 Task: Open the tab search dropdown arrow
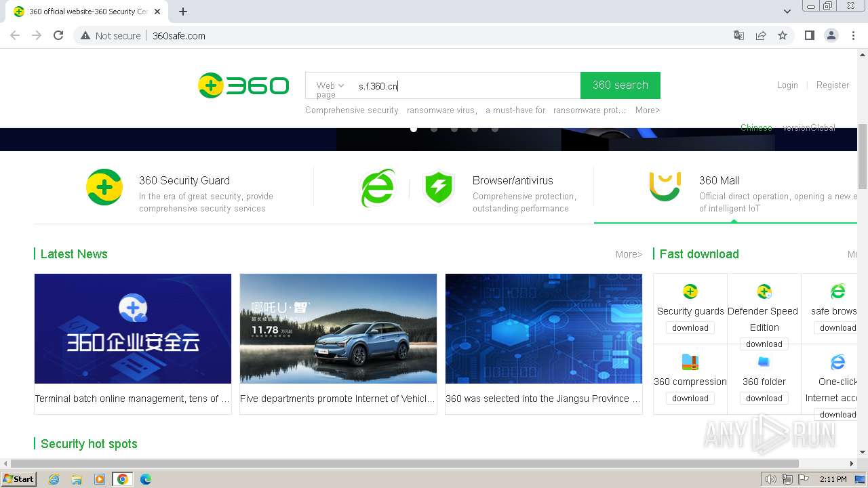pos(787,12)
